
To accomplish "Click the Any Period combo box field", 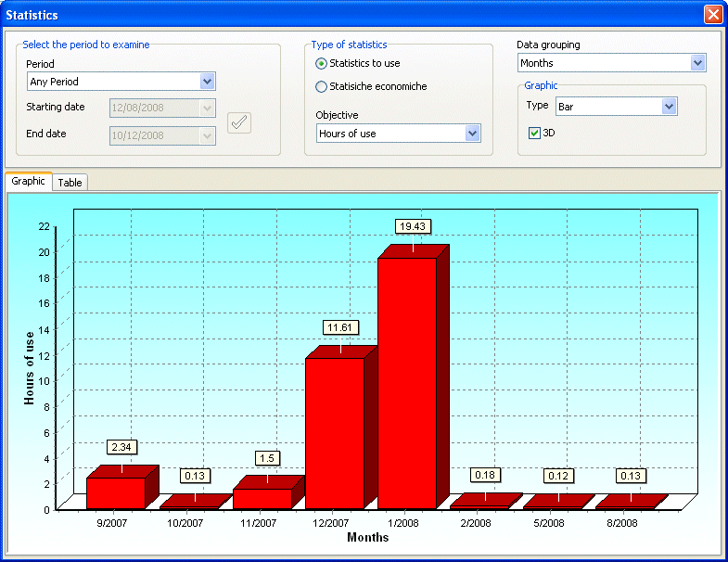I will coord(121,82).
